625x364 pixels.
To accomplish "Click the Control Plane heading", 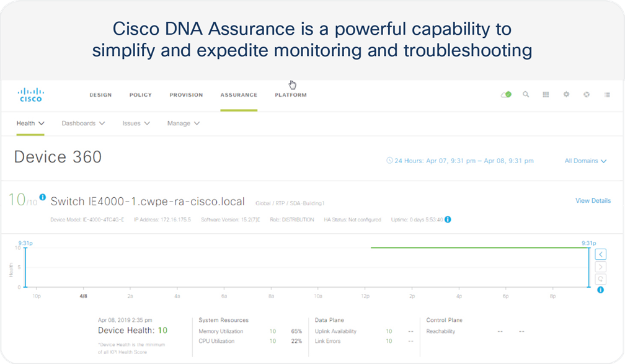I will (445, 320).
